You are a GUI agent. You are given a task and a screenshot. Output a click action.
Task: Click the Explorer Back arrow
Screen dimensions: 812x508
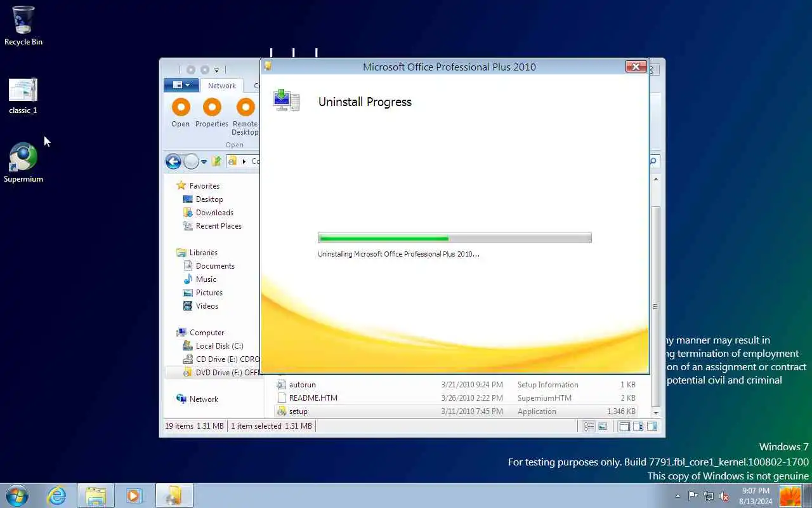[x=173, y=161]
